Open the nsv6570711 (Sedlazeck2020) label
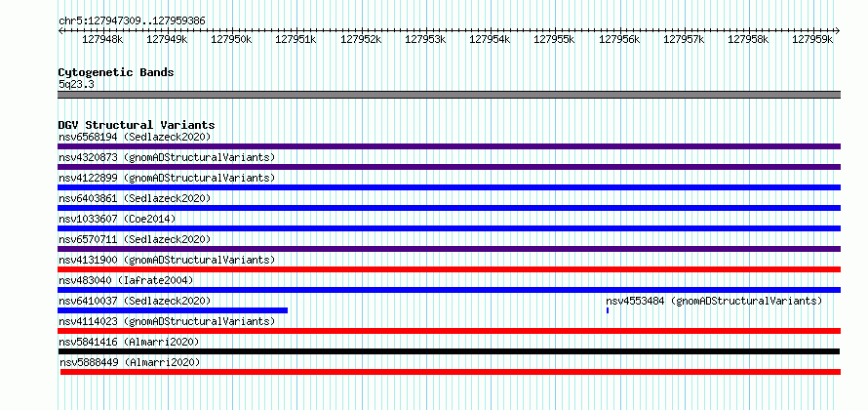This screenshot has height=410, width=868. point(135,239)
